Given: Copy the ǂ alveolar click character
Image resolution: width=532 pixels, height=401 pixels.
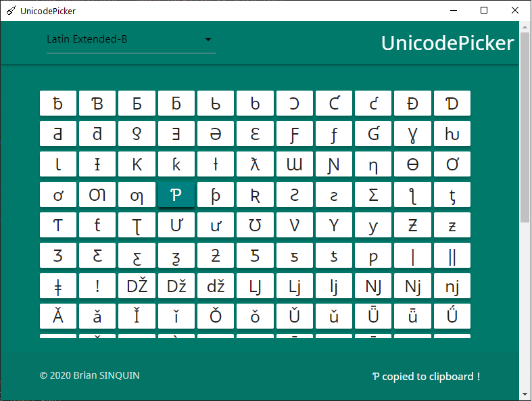Looking at the screenshot, I should click(x=58, y=286).
